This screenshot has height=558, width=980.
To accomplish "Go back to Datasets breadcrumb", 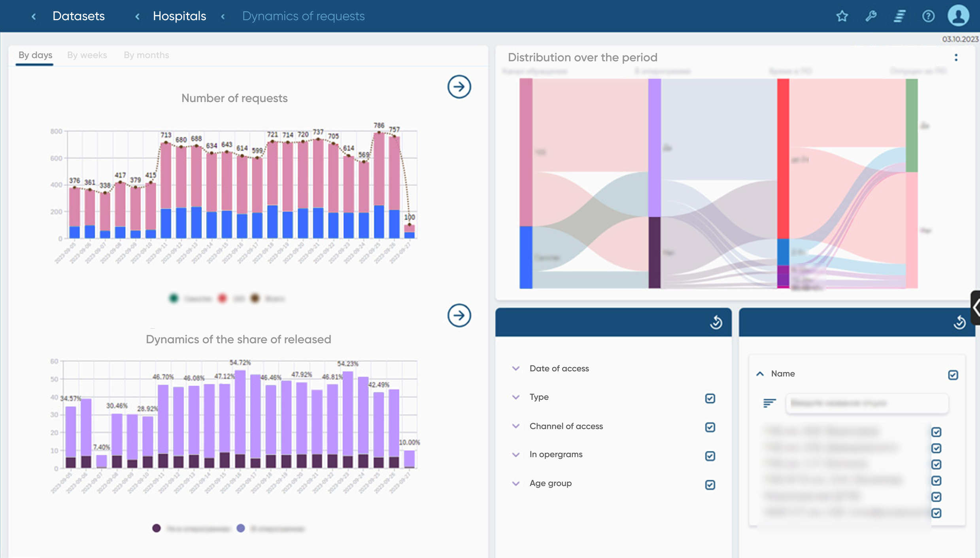I will 78,16.
